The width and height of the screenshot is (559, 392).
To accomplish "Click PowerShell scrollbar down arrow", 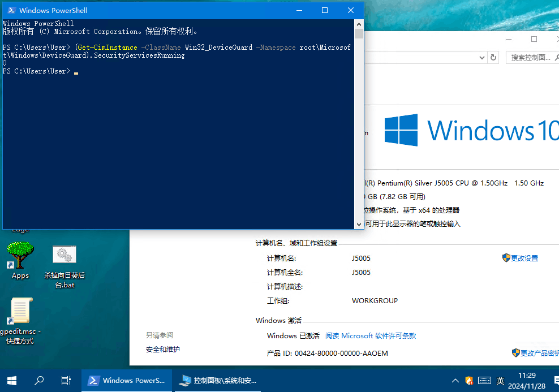I will click(359, 224).
